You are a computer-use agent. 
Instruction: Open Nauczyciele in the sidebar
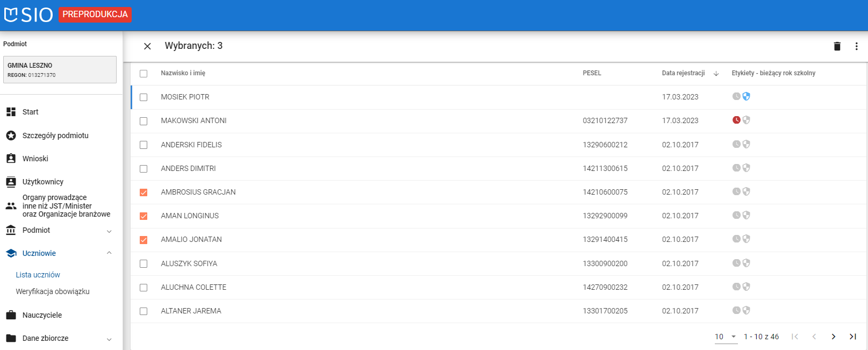(42, 315)
